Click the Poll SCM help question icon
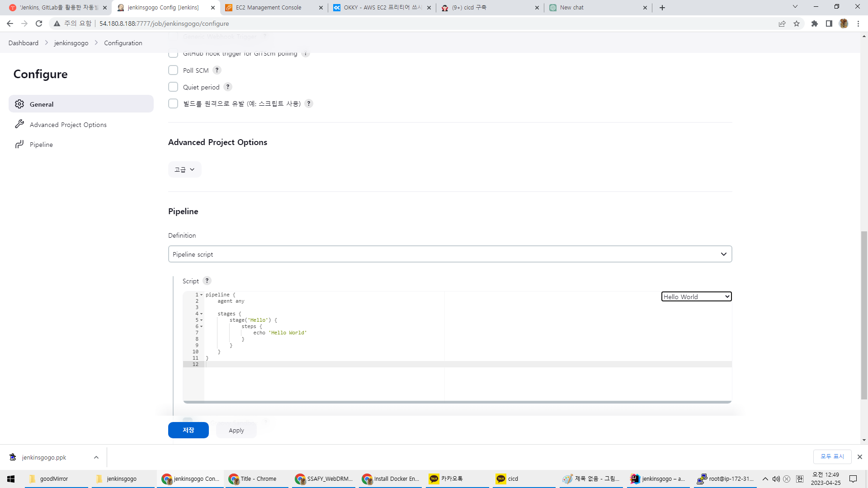The width and height of the screenshot is (868, 488). pos(217,70)
